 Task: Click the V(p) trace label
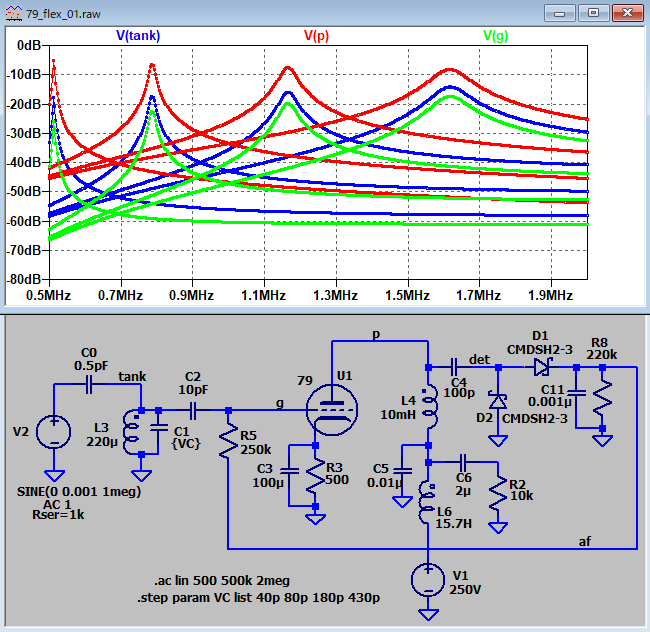(x=316, y=36)
